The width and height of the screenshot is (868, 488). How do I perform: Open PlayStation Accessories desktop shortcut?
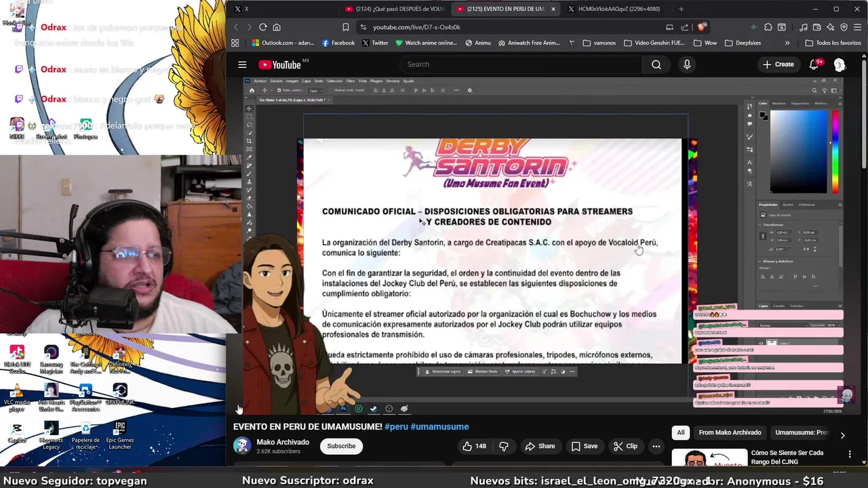pos(85,396)
